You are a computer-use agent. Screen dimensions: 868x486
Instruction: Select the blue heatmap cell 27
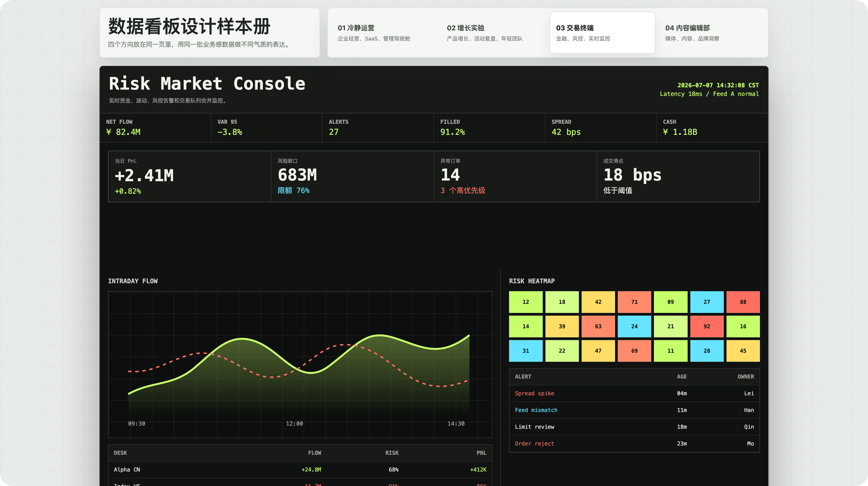(707, 302)
